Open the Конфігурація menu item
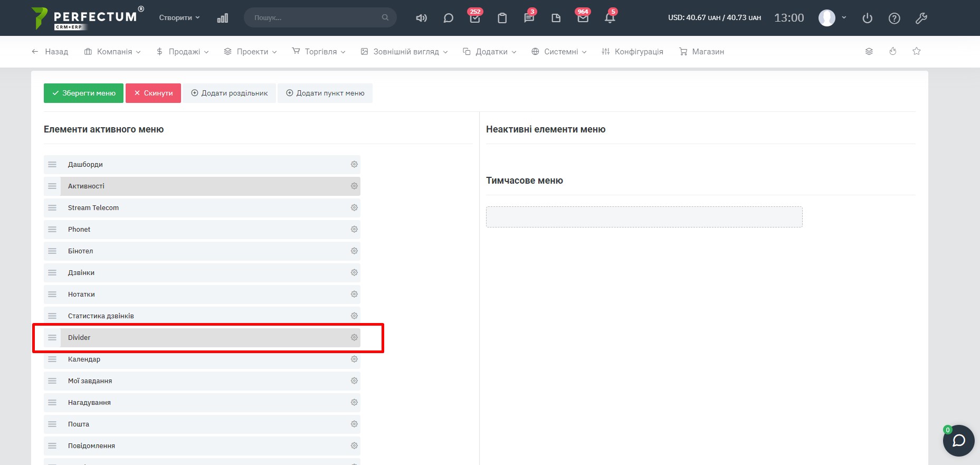 coord(632,52)
